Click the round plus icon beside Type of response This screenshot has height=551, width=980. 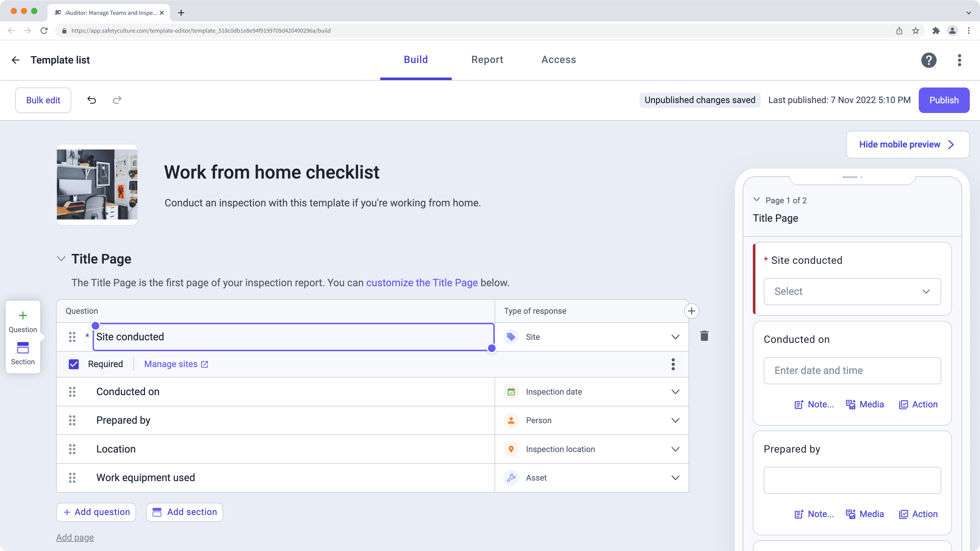[691, 311]
